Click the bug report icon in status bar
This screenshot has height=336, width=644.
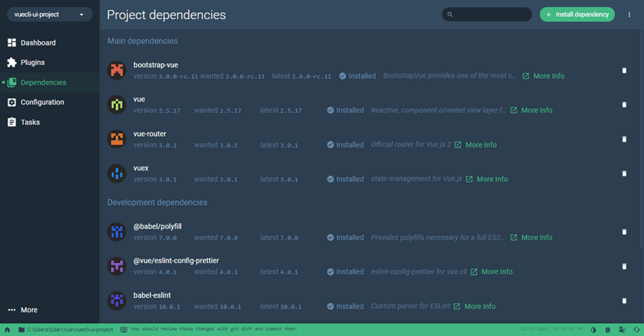click(x=607, y=329)
